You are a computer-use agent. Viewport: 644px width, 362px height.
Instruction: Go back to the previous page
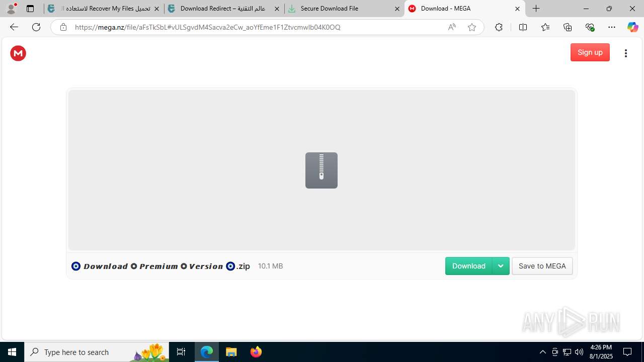coord(14,27)
